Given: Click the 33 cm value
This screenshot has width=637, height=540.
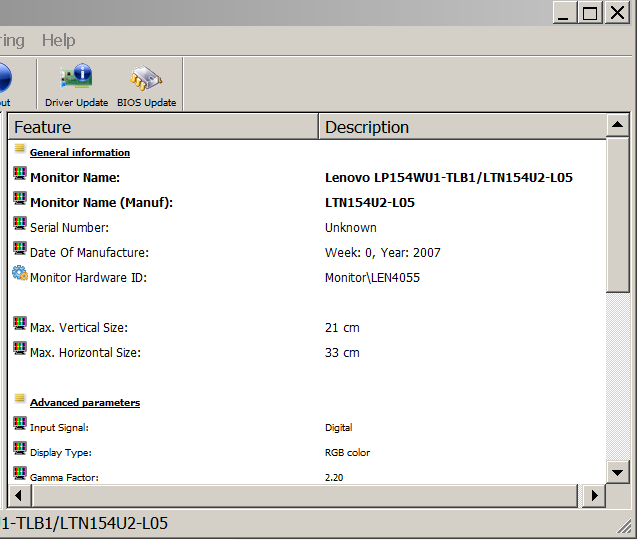Looking at the screenshot, I should click(x=342, y=353).
